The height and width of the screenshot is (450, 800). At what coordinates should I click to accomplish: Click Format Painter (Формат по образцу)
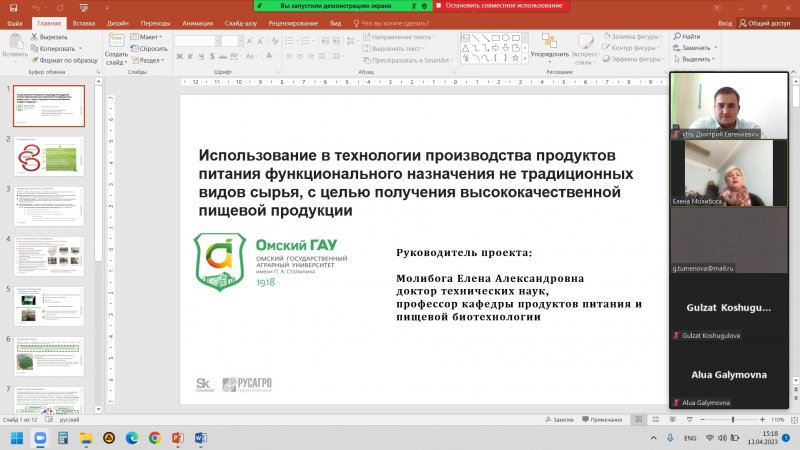click(x=64, y=60)
